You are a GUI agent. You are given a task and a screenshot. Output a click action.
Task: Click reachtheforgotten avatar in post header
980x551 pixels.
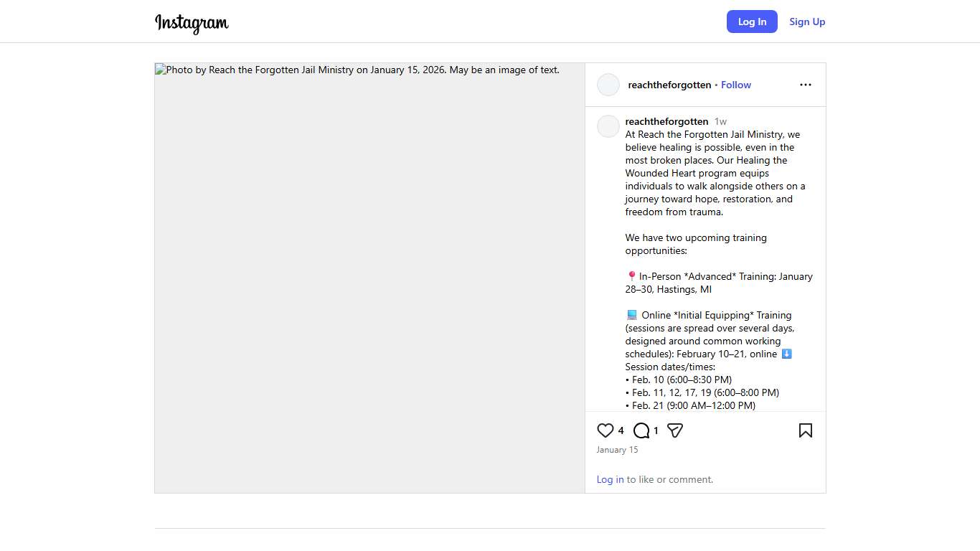[608, 85]
